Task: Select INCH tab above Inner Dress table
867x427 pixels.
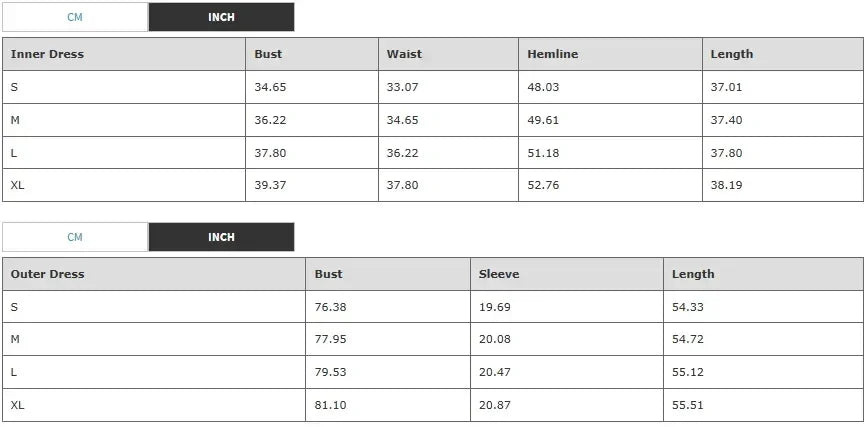Action: 221,17
